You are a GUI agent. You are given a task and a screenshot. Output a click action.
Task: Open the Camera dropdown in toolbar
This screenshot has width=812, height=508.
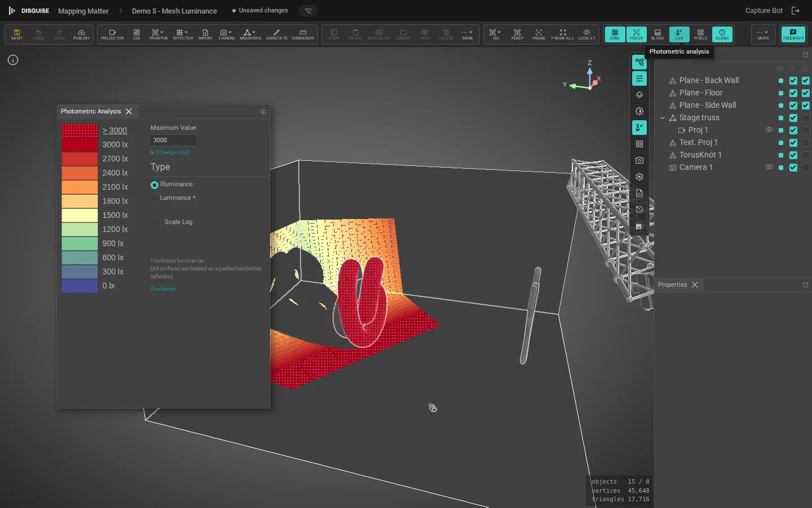[227, 34]
